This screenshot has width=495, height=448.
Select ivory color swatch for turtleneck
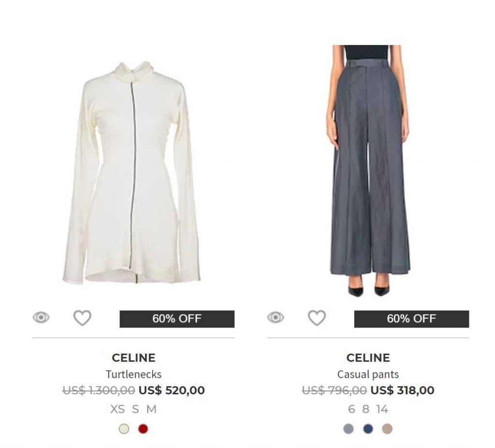[x=124, y=429]
